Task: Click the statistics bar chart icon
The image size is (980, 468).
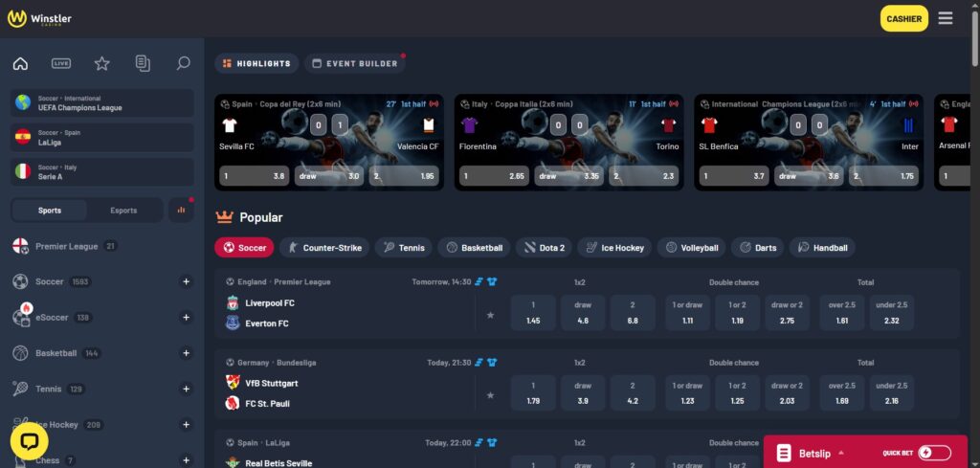Action: point(181,211)
